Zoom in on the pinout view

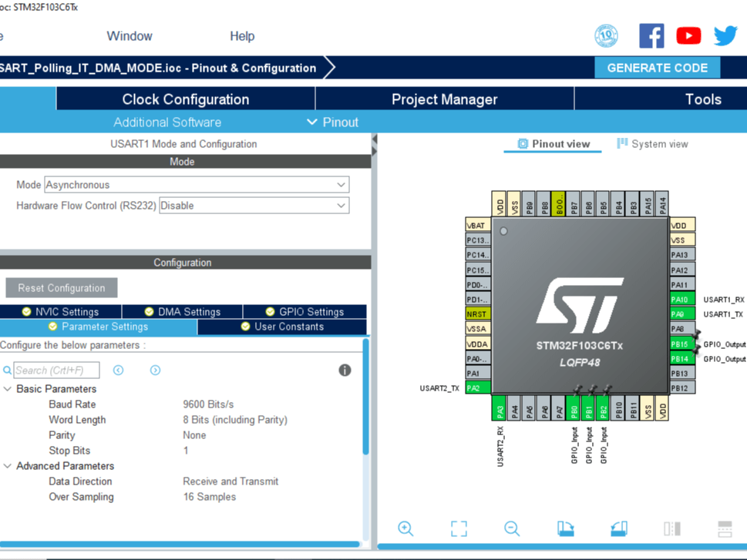coord(405,529)
